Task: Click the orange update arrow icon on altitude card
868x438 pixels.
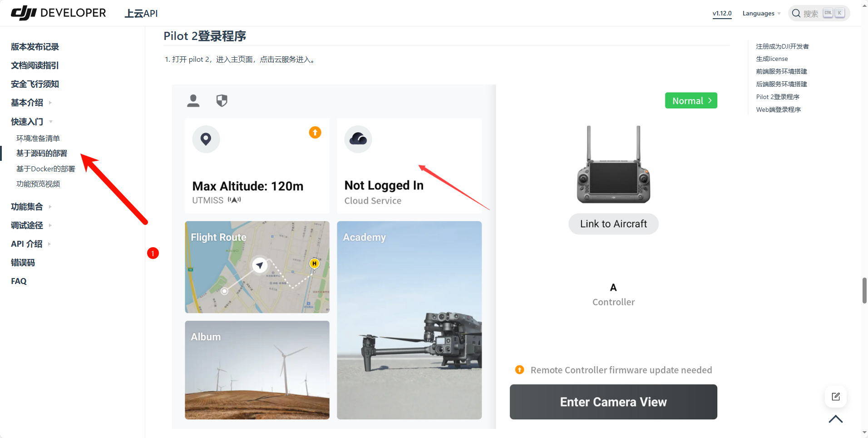Action: tap(315, 132)
